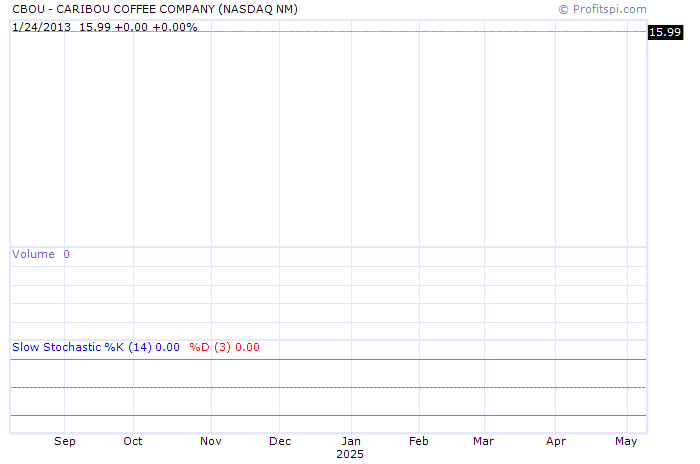Click the 2025 year label
The height and width of the screenshot is (464, 700).
350,454
